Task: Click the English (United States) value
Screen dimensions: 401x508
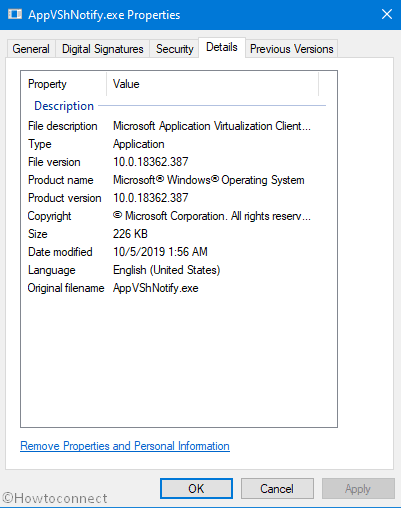Action: [167, 270]
